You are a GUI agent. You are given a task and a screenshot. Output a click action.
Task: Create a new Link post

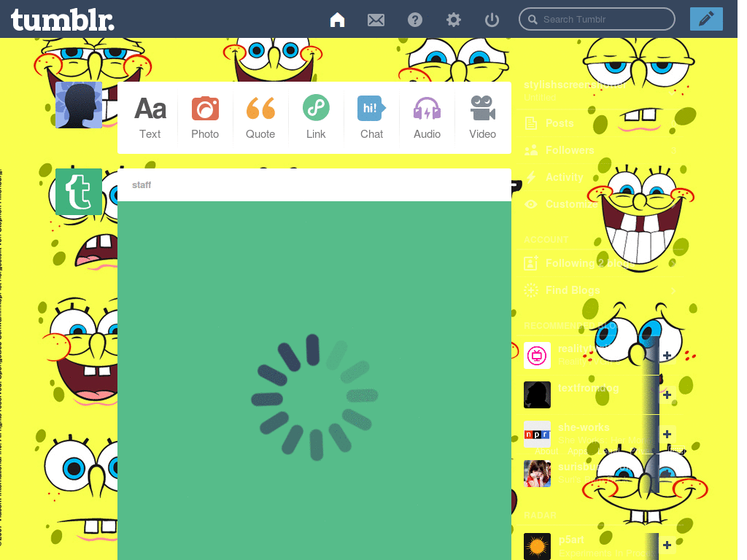click(316, 117)
